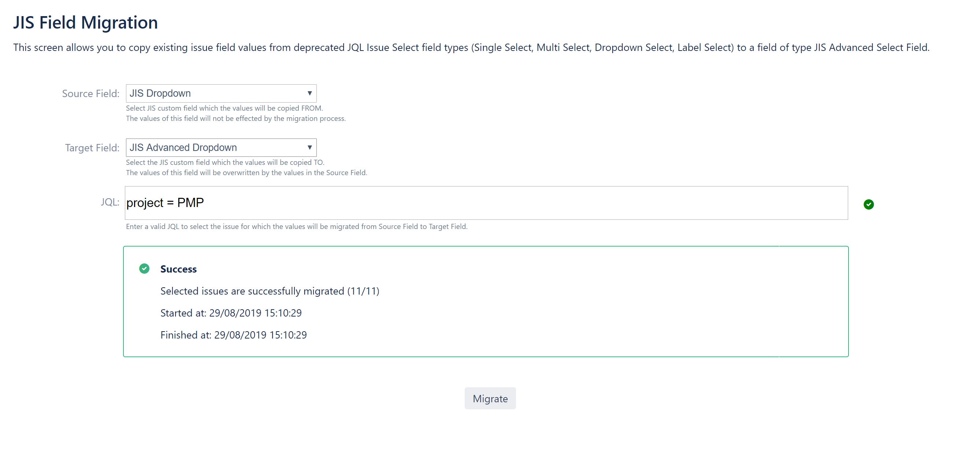
Task: Click the Source Field dropdown arrow
Action: [310, 93]
